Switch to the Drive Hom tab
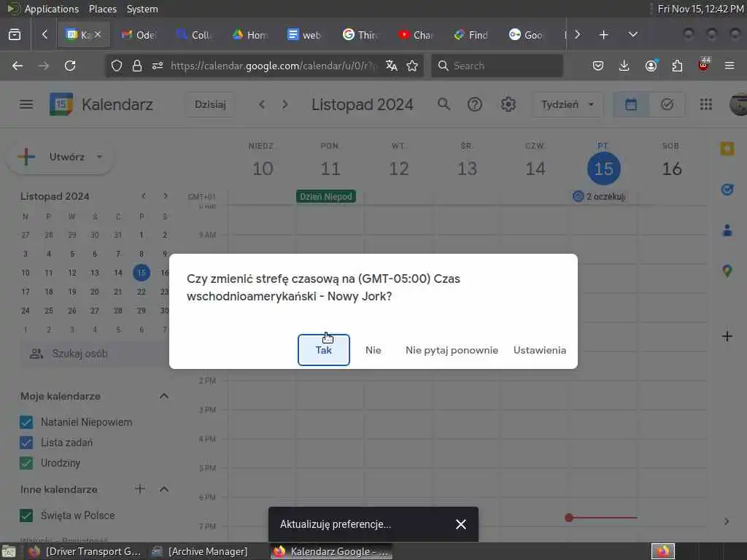The height and width of the screenshot is (560, 747). (249, 35)
